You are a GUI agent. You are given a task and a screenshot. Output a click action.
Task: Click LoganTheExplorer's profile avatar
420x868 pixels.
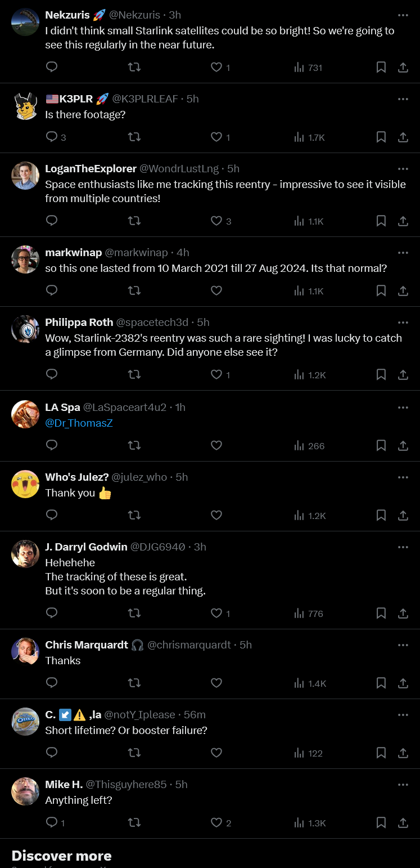[25, 176]
